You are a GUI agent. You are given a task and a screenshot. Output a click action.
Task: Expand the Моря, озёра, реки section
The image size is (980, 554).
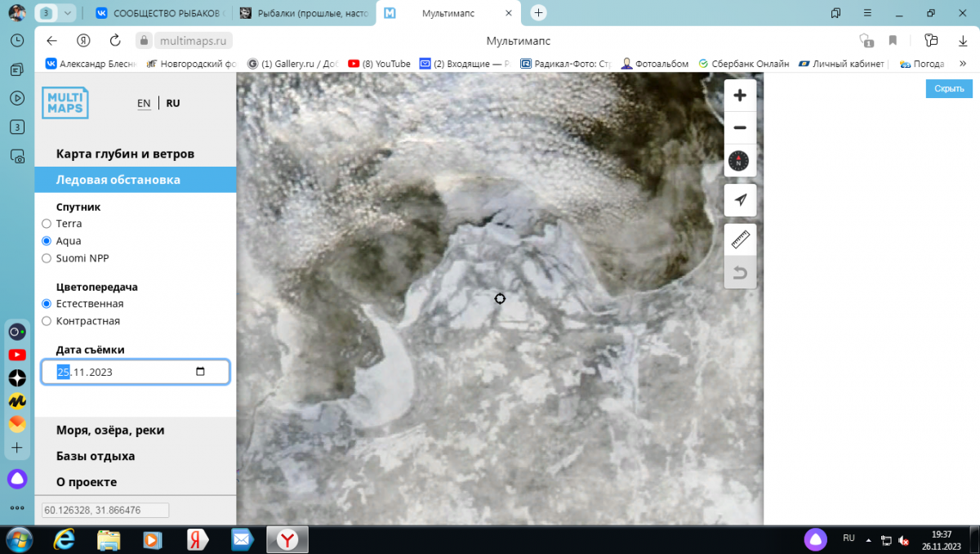pyautogui.click(x=116, y=430)
